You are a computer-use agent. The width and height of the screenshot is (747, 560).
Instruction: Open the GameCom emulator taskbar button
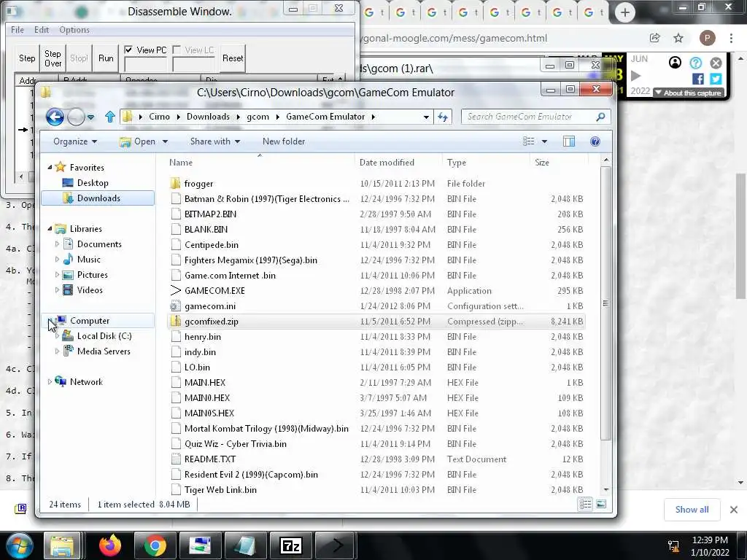pos(336,545)
